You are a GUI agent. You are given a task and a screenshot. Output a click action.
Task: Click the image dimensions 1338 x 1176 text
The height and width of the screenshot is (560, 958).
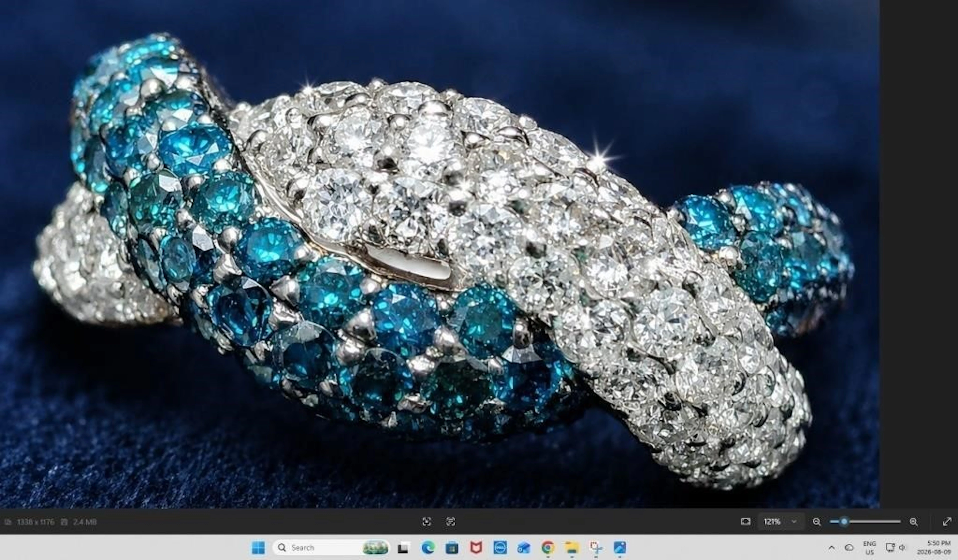click(x=35, y=522)
